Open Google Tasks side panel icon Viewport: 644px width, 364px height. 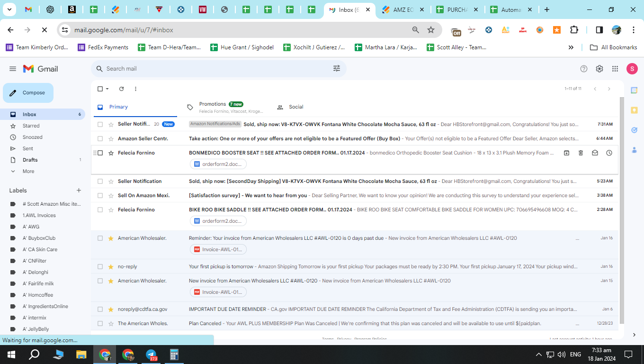tap(635, 130)
